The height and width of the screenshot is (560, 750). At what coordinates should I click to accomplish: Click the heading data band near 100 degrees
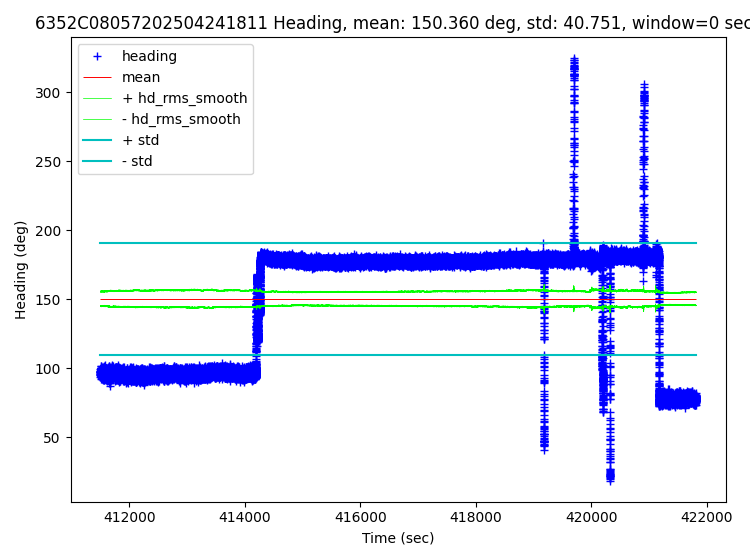click(x=180, y=375)
